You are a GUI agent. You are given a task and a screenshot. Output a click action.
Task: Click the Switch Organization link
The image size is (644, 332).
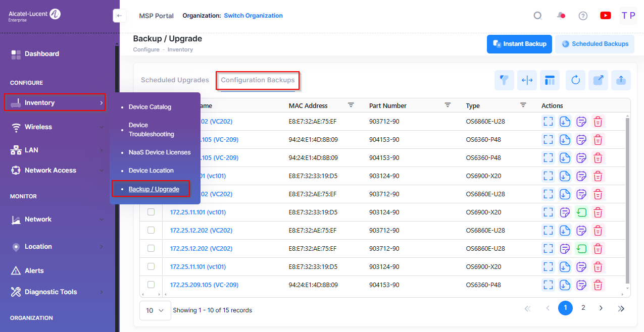point(253,16)
